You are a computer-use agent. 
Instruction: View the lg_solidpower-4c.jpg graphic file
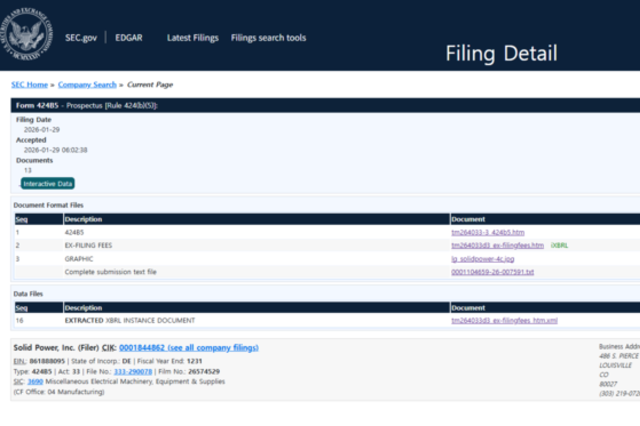point(485,258)
